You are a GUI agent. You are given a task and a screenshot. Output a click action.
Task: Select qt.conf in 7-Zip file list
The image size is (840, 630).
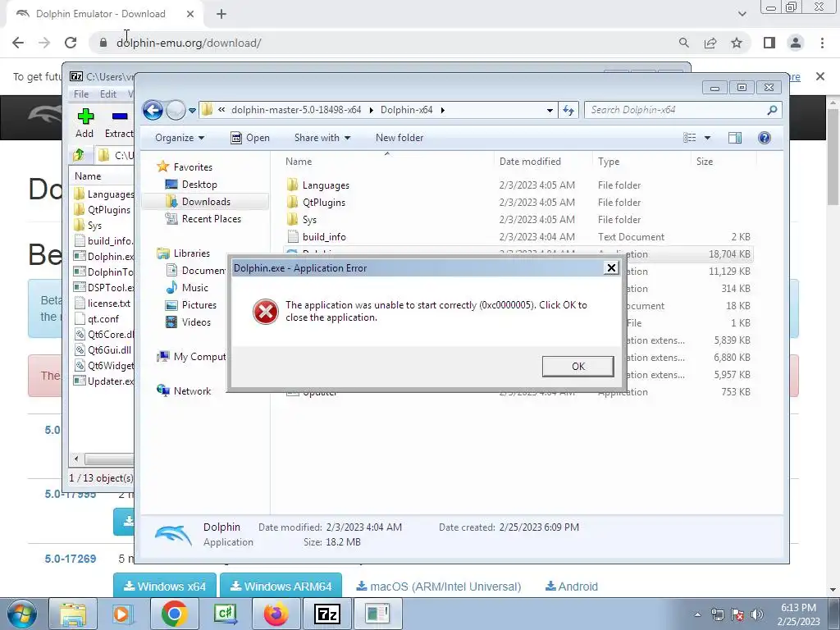[103, 319]
